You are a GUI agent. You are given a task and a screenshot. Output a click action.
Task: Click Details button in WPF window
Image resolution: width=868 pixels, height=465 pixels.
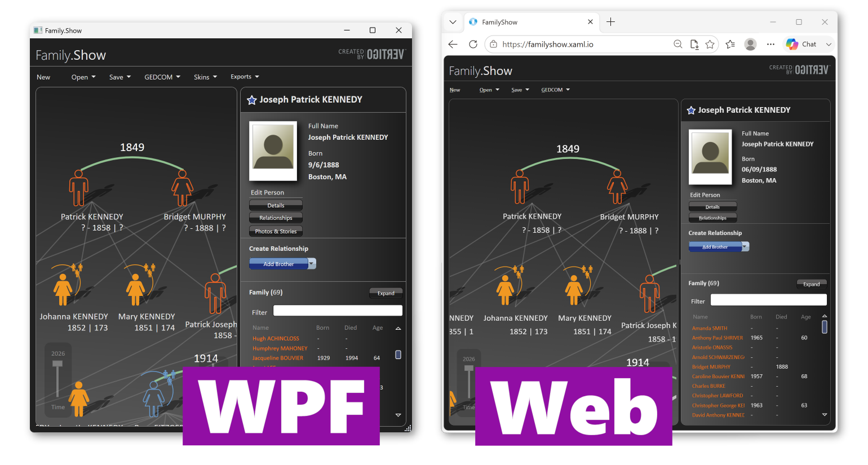[x=276, y=205]
